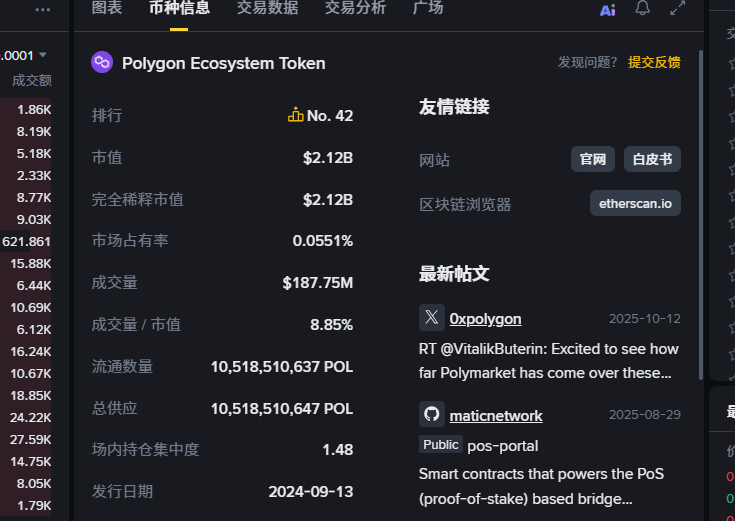Click the X (Twitter) icon beside 0xpolygon

432,318
